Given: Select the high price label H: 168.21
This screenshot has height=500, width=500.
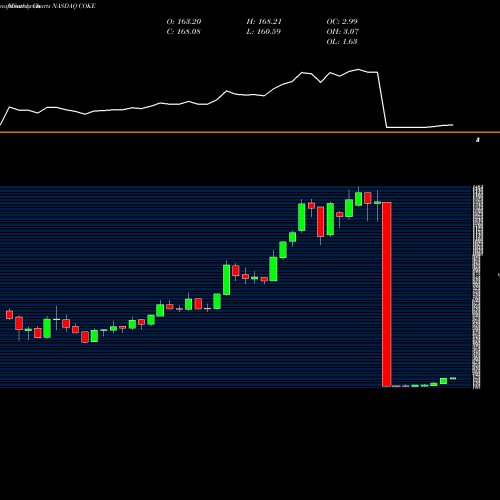Looking at the screenshot, I should click(x=264, y=22).
